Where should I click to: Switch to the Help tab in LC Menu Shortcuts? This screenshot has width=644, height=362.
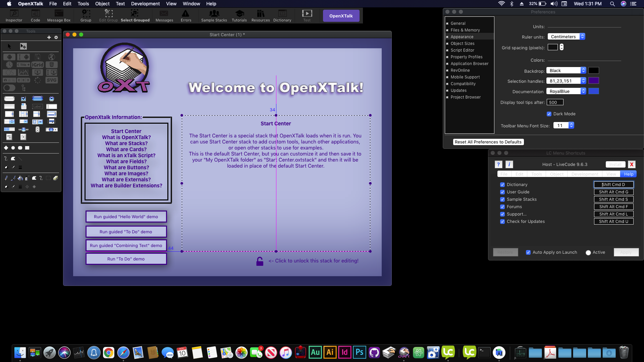click(x=629, y=174)
